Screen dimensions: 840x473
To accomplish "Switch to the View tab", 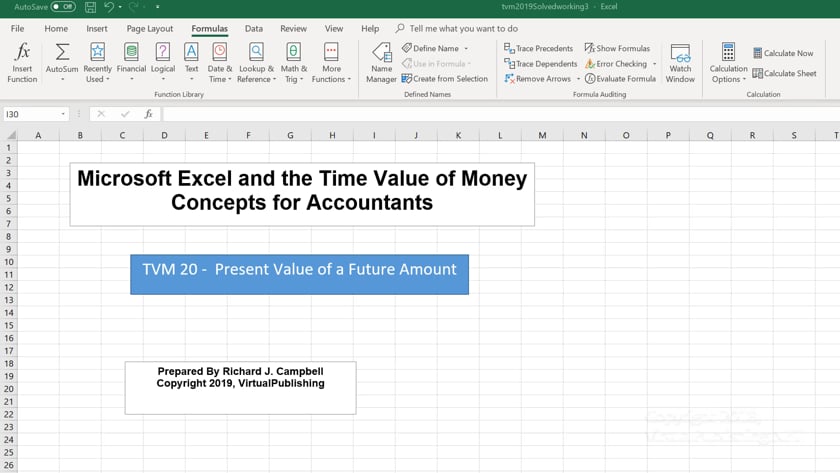I will (x=334, y=28).
